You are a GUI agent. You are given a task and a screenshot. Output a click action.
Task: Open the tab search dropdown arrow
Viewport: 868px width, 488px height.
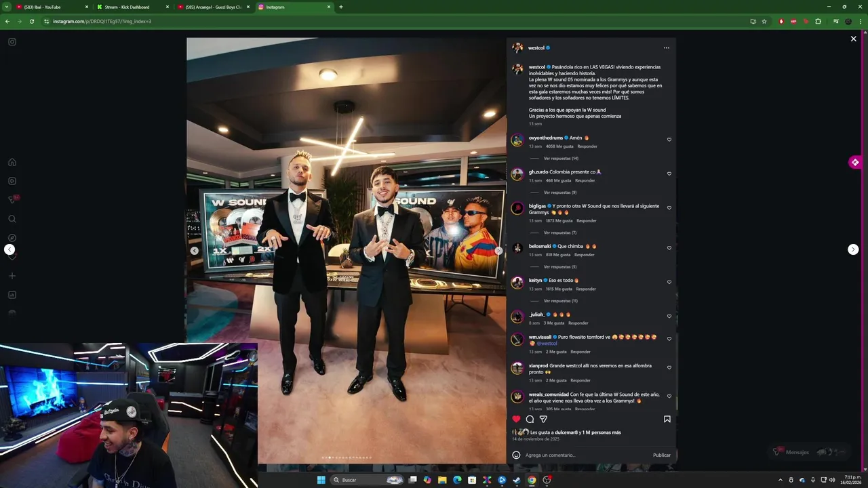click(6, 7)
